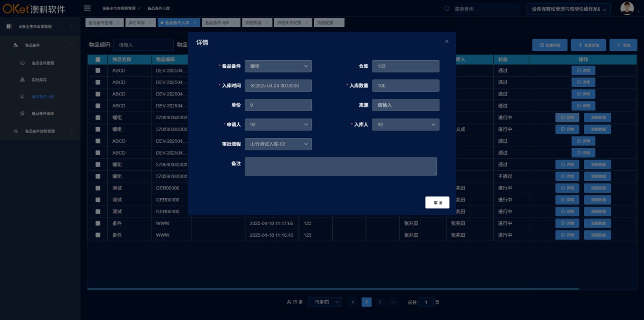Viewport: 644px width, 320px height.
Task: Open the 审批流程 dropdown in the dialog
Action: (278, 143)
